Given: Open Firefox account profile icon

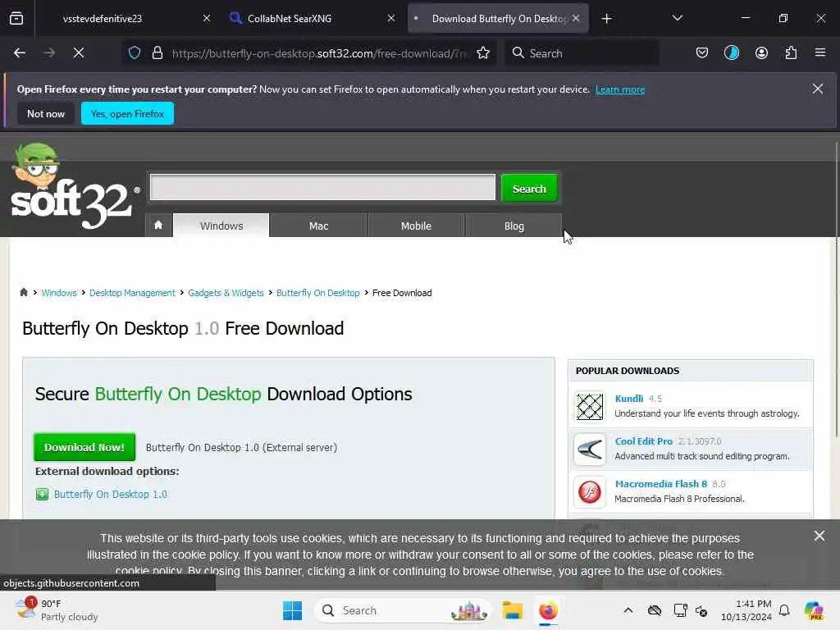Looking at the screenshot, I should [x=761, y=53].
